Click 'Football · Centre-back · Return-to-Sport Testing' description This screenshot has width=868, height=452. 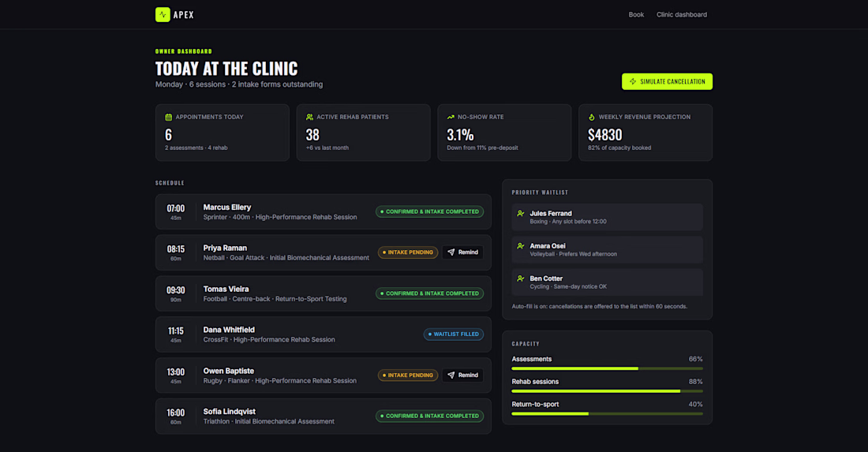pyautogui.click(x=275, y=299)
